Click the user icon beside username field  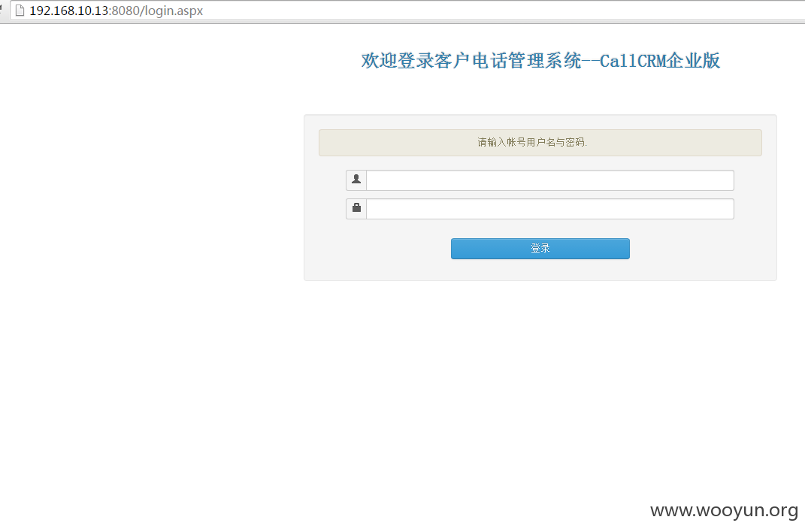click(x=356, y=179)
